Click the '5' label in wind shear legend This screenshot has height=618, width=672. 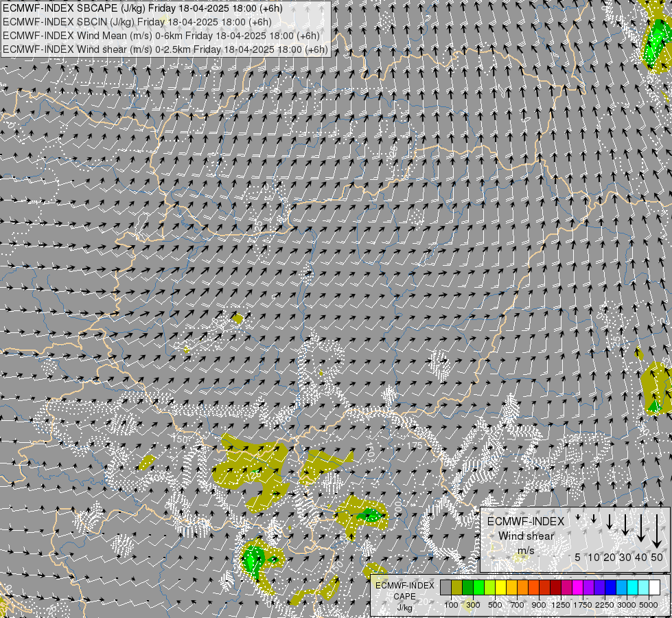pos(578,557)
